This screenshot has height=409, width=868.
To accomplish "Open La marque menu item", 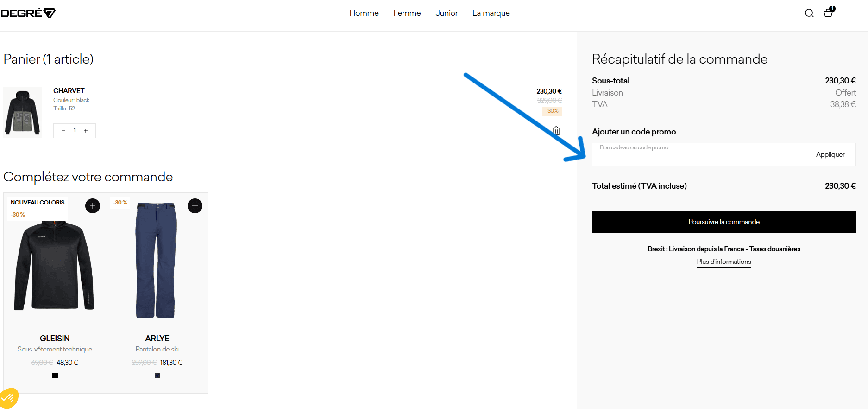I will tap(491, 13).
